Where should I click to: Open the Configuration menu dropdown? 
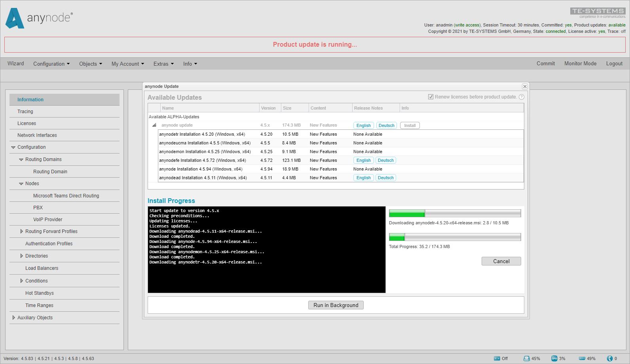point(51,64)
